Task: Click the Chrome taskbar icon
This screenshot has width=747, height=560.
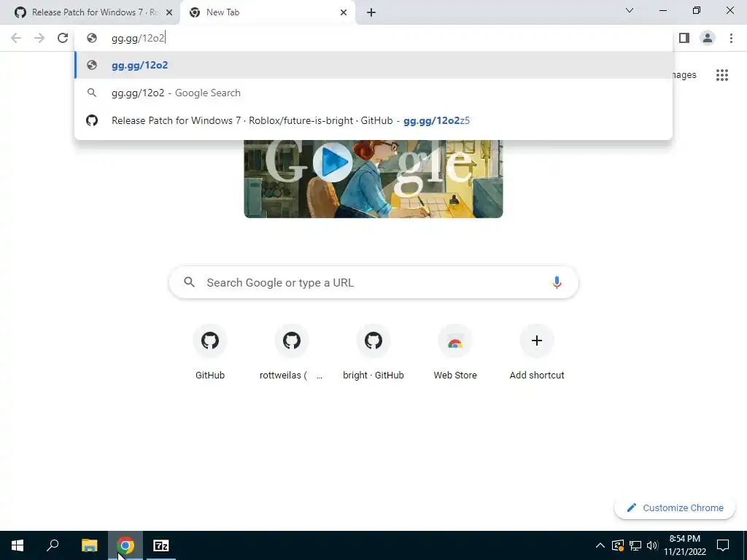Action: coord(125,545)
